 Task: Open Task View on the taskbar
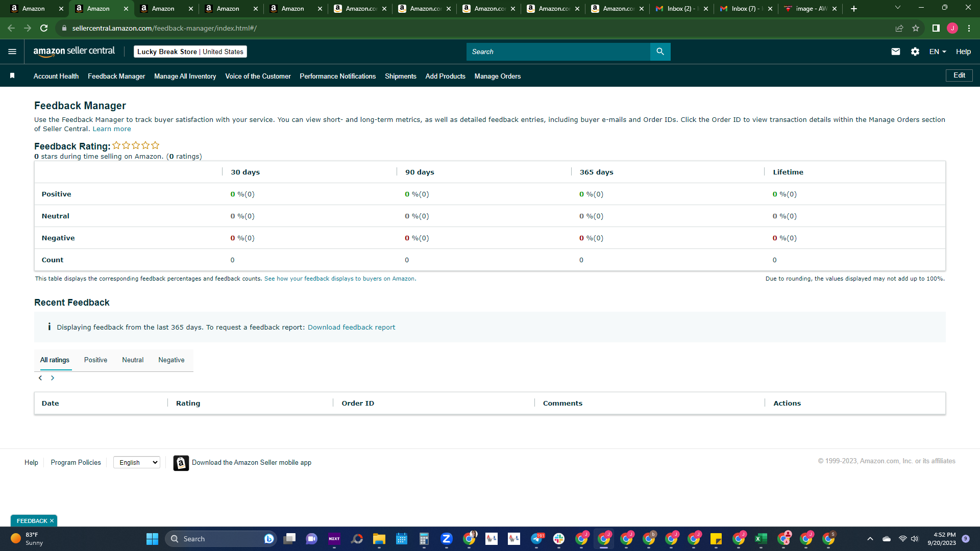point(289,539)
